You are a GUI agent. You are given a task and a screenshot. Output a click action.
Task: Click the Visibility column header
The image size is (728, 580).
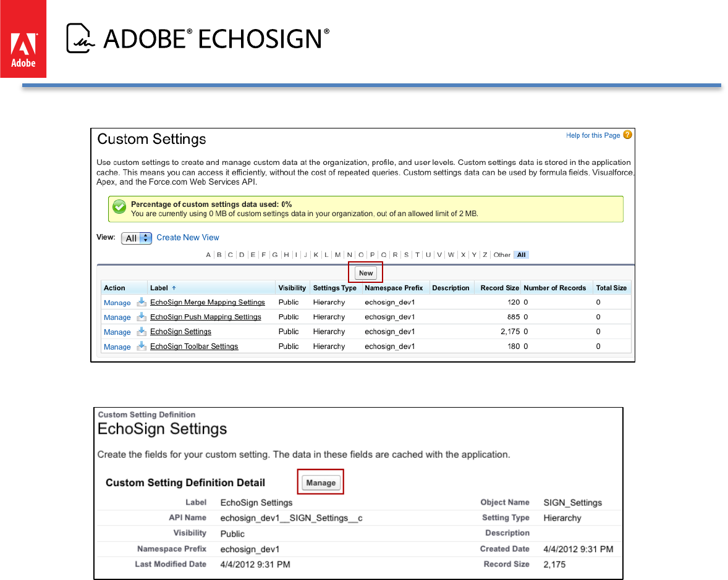point(292,288)
